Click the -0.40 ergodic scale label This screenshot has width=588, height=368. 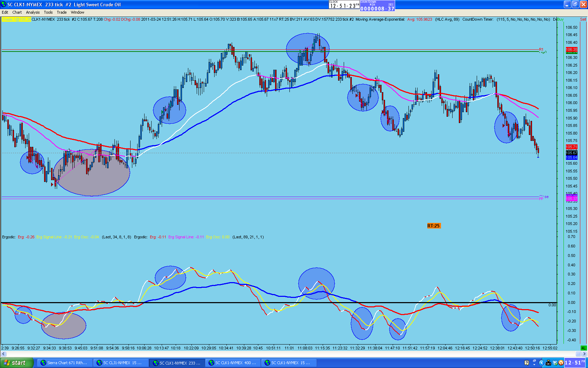tap(572, 340)
